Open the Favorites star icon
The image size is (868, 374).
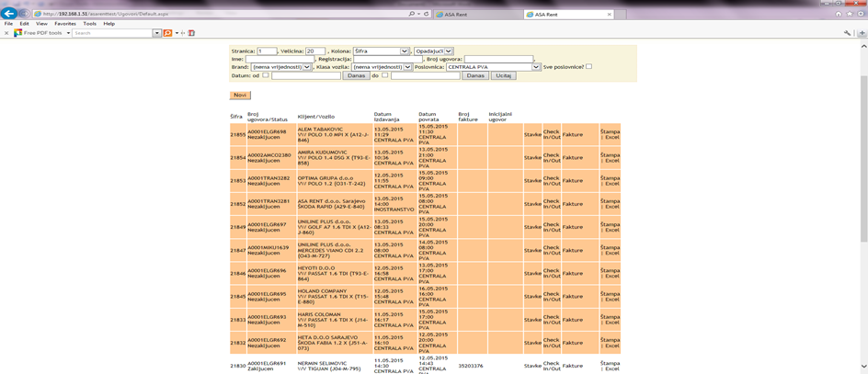click(848, 14)
